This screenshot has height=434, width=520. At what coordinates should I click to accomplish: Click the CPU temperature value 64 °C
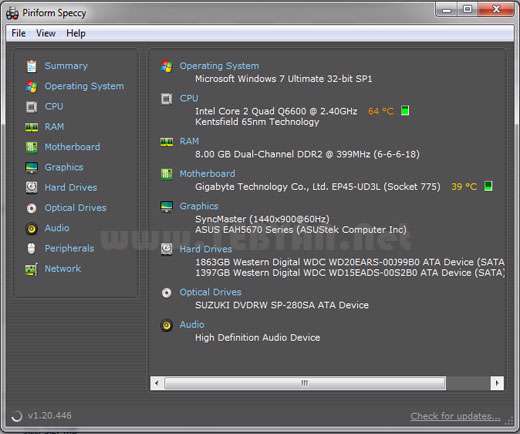381,111
